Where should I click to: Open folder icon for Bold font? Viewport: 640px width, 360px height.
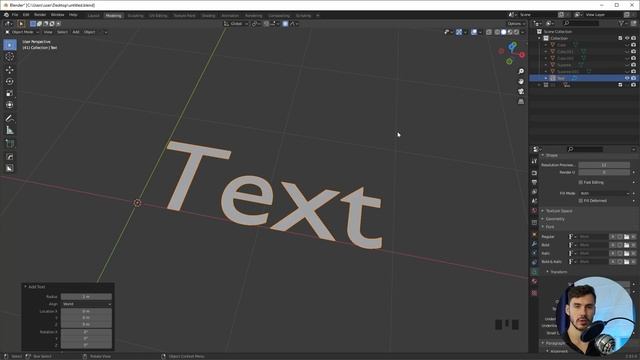627,245
